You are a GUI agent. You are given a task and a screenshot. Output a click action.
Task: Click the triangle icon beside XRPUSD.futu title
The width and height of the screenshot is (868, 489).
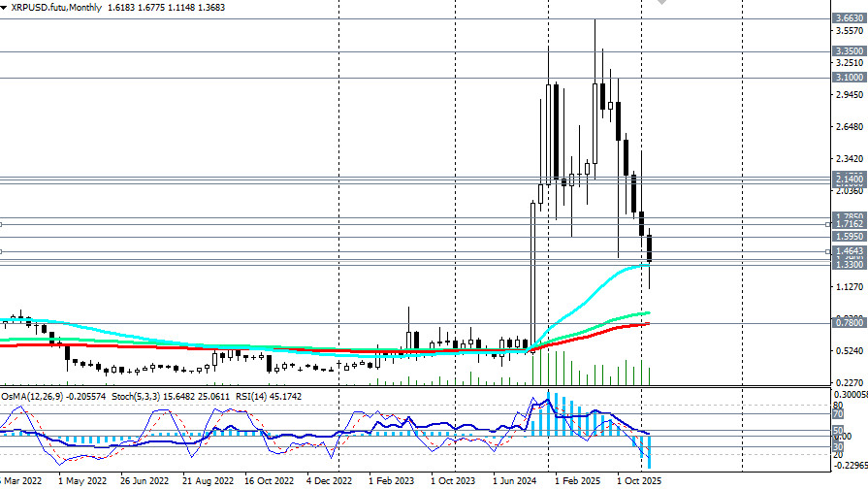pyautogui.click(x=5, y=6)
